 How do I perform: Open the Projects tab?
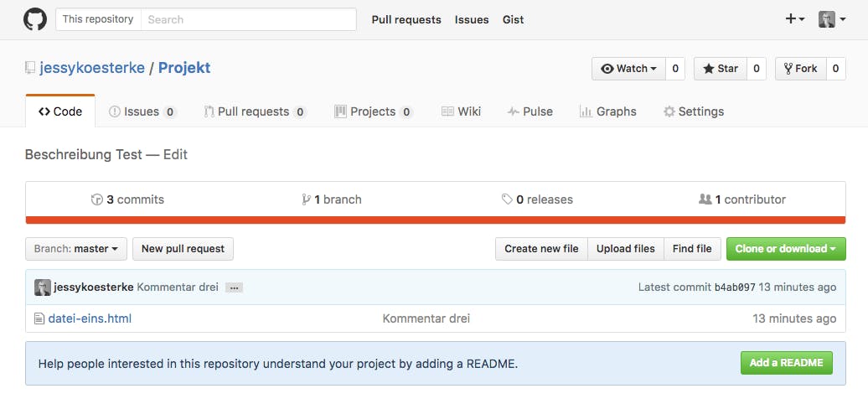coord(374,111)
